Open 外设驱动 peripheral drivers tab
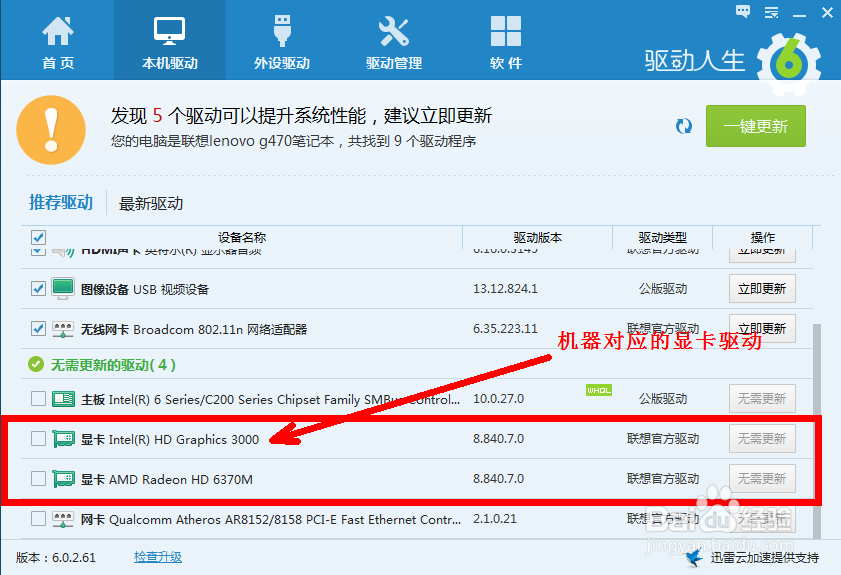 [x=282, y=43]
